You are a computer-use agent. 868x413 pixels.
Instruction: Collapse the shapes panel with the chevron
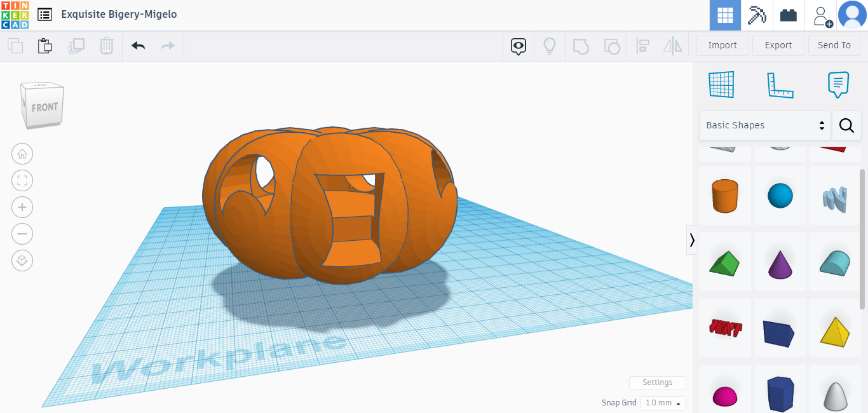tap(691, 240)
